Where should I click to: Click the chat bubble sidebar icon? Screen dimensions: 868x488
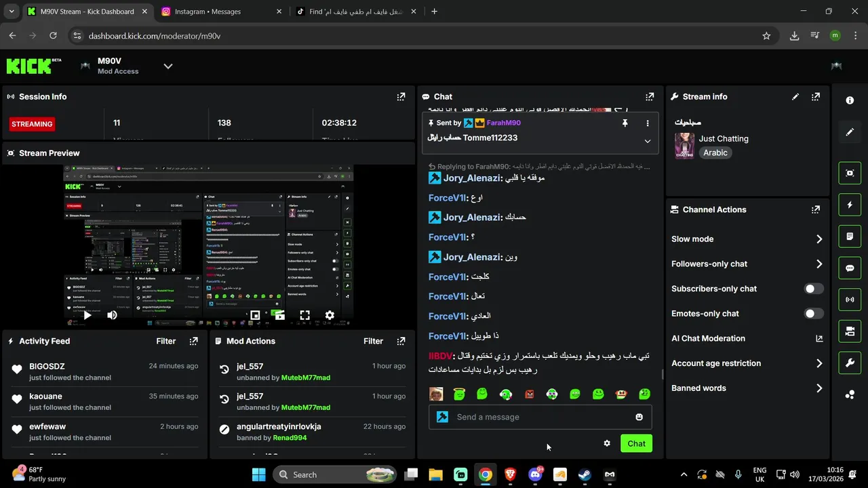tap(850, 268)
